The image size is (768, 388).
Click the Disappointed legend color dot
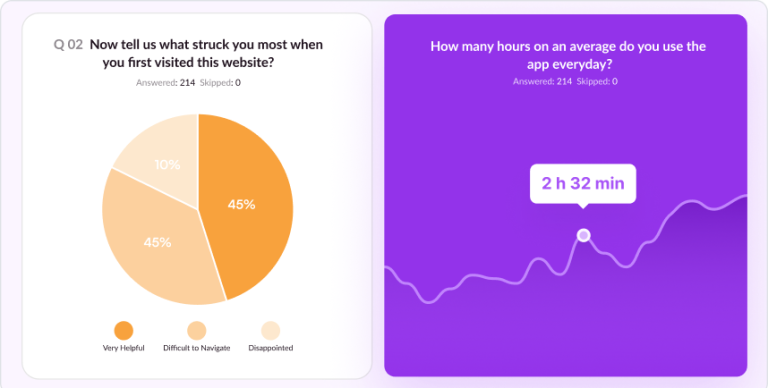pos(270,331)
